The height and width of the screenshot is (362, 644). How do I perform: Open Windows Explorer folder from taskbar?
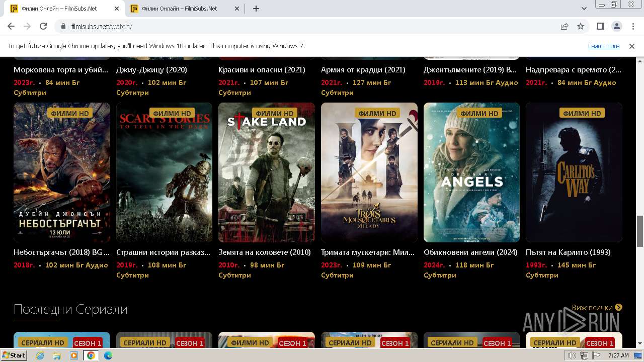(57, 355)
